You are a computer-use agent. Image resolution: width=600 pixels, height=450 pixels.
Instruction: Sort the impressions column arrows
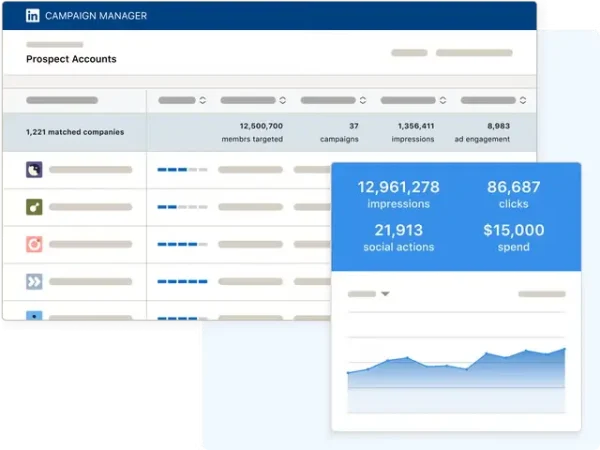443,100
